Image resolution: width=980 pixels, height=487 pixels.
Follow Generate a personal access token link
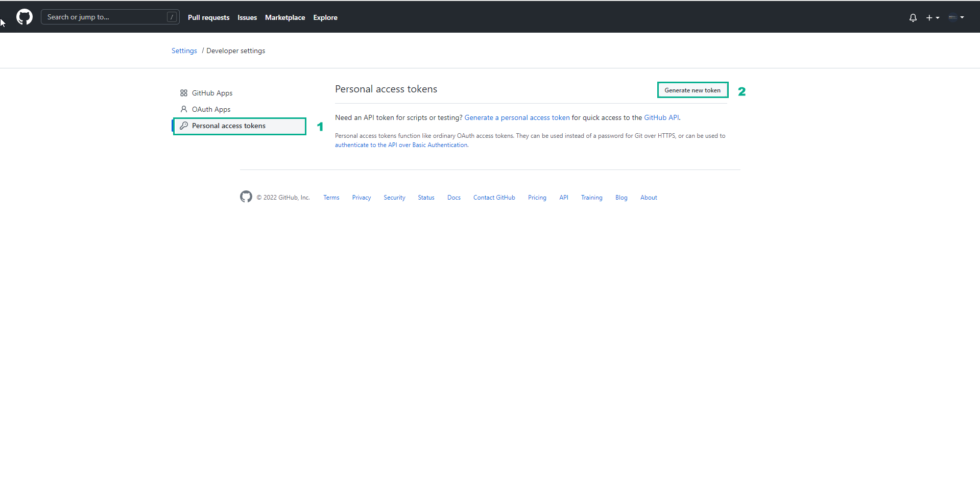[517, 117]
